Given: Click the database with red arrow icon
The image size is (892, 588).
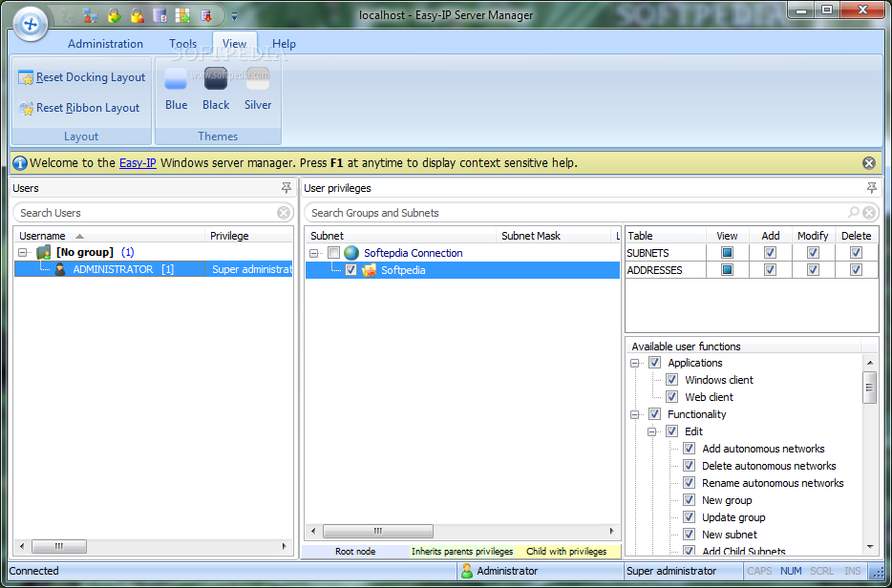Looking at the screenshot, I should click(x=206, y=16).
